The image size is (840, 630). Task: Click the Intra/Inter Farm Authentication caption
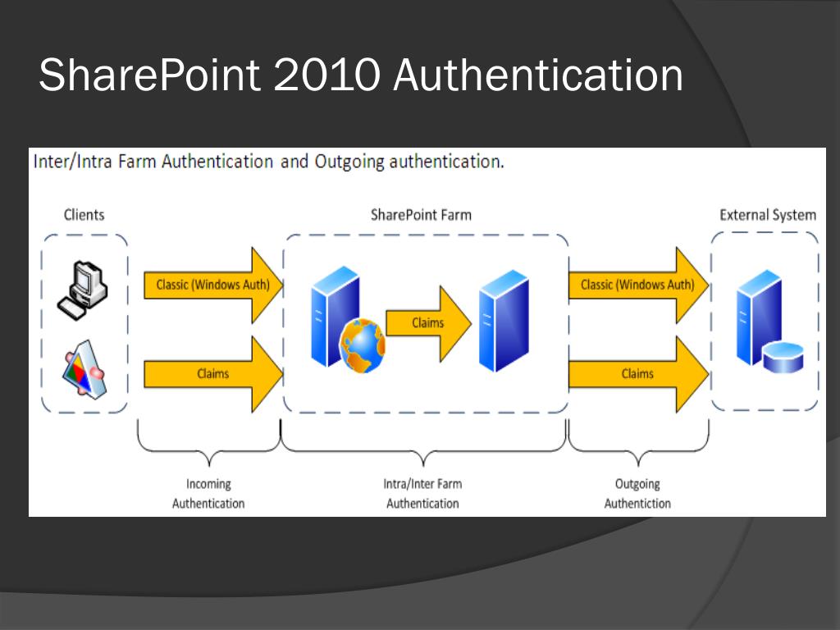[422, 493]
